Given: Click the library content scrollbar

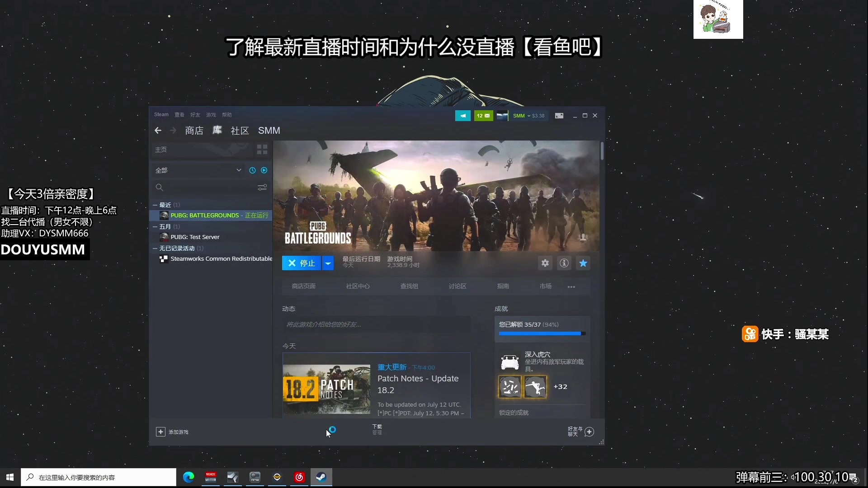Looking at the screenshot, I should [x=602, y=151].
